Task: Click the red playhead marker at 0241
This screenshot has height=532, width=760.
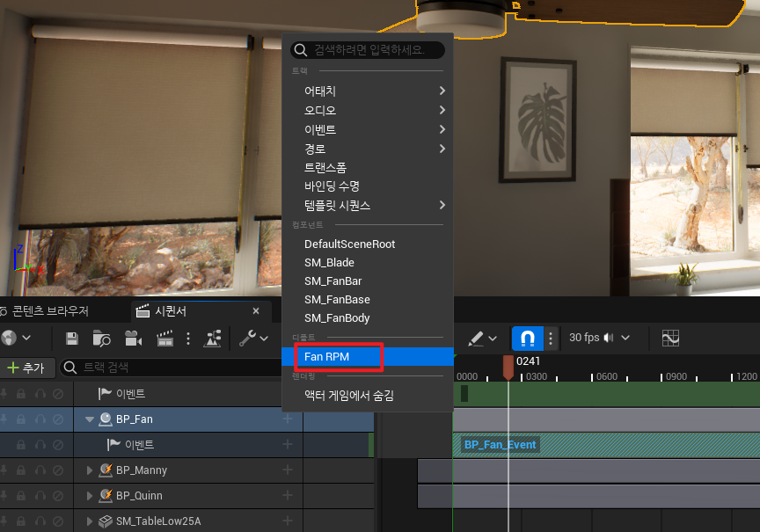Action: click(508, 367)
